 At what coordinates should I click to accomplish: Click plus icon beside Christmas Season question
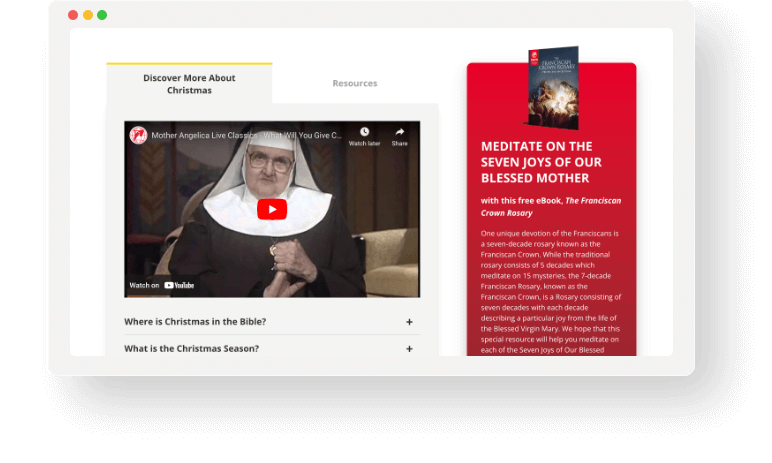[x=409, y=349]
